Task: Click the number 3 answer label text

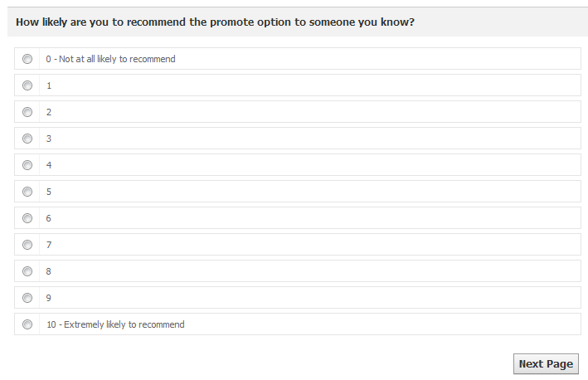Action: [x=49, y=139]
